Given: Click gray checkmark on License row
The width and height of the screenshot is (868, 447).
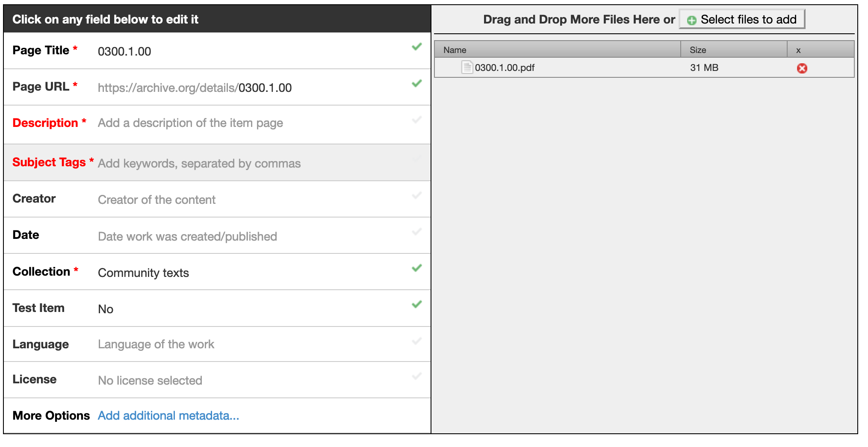Looking at the screenshot, I should coord(416,376).
